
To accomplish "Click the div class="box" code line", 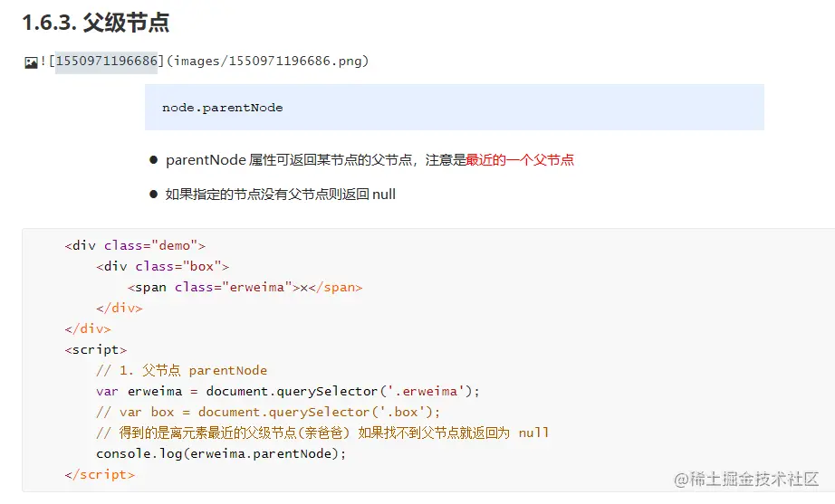I will click(x=162, y=266).
